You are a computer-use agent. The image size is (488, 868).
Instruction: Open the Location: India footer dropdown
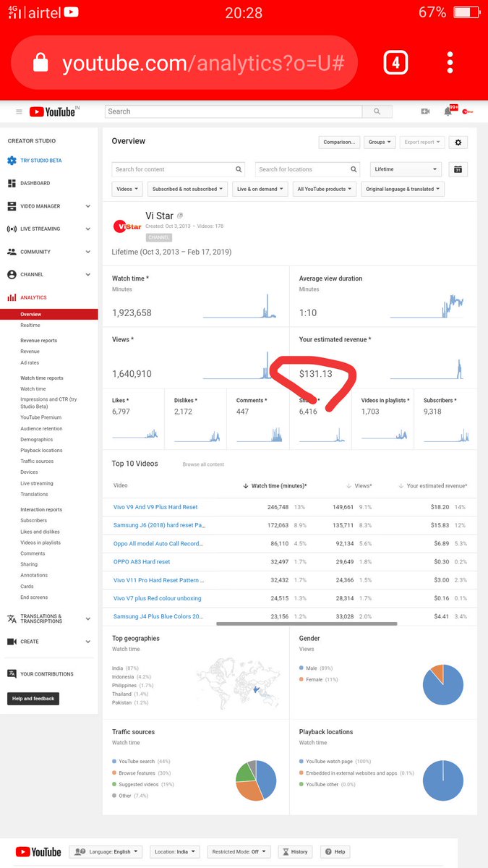click(175, 851)
